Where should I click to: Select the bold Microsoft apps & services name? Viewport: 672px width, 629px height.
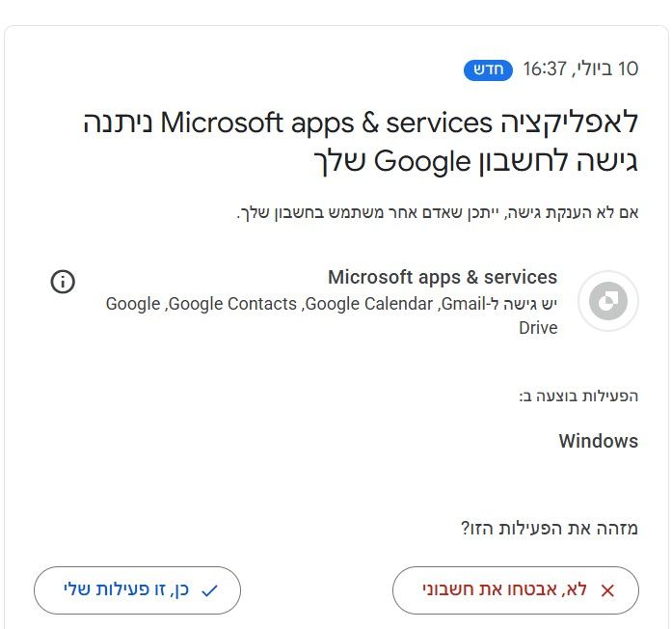click(x=443, y=277)
